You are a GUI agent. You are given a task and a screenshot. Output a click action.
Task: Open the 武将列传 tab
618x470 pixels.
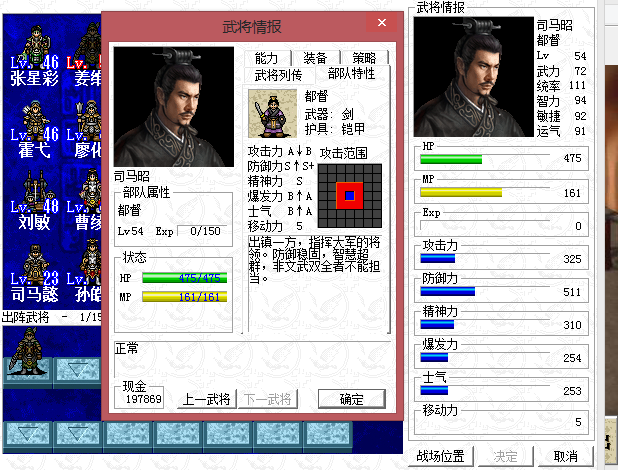(x=279, y=75)
